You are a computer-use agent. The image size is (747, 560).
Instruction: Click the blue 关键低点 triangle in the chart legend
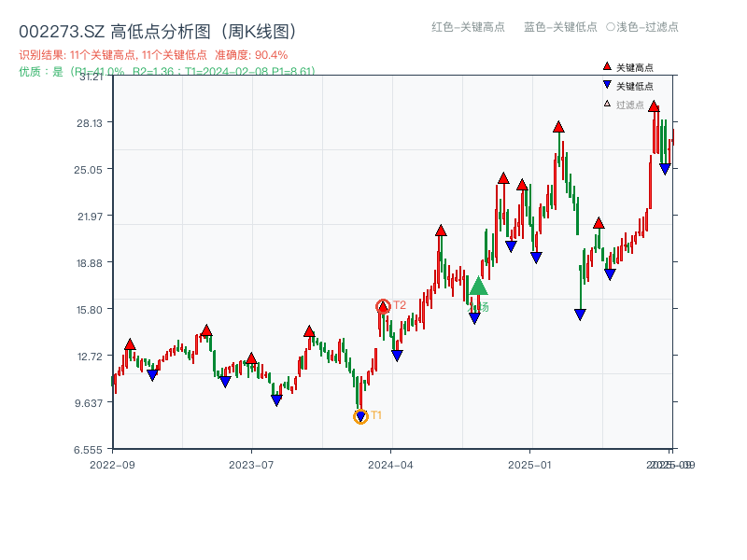(x=607, y=85)
